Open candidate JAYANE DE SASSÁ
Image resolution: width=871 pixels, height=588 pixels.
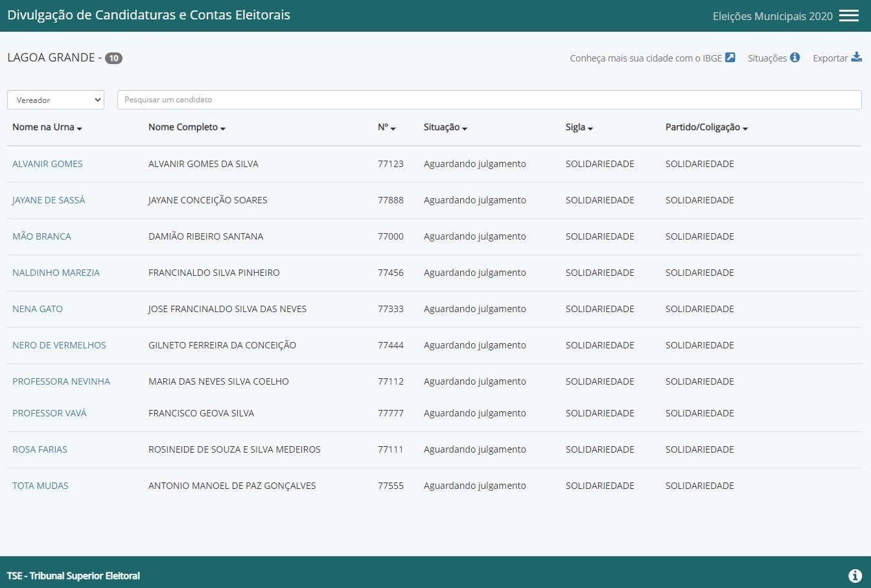coord(49,200)
